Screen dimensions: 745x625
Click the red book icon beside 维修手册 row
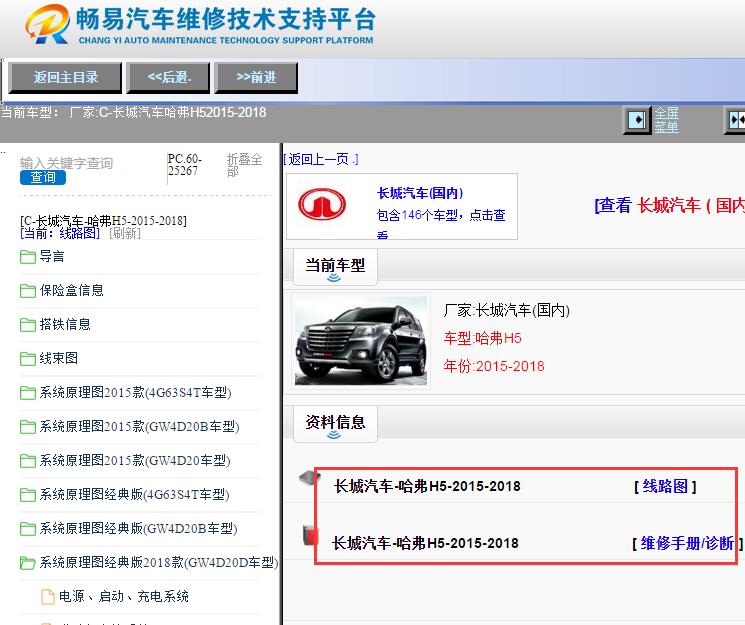(310, 534)
